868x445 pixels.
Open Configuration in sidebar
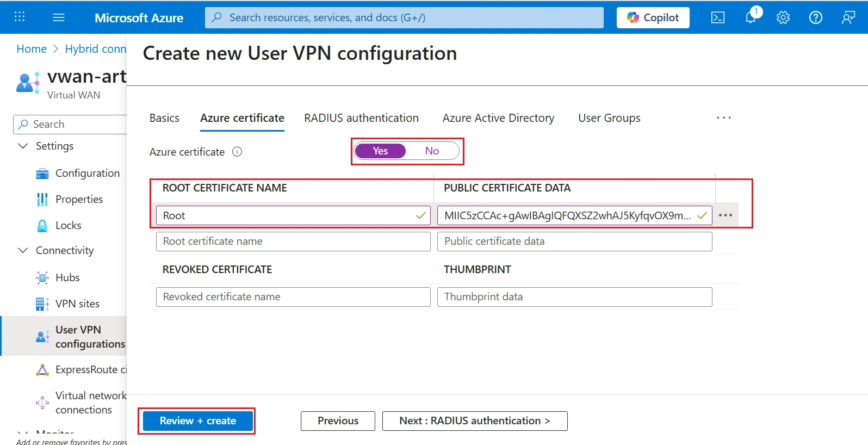[88, 173]
